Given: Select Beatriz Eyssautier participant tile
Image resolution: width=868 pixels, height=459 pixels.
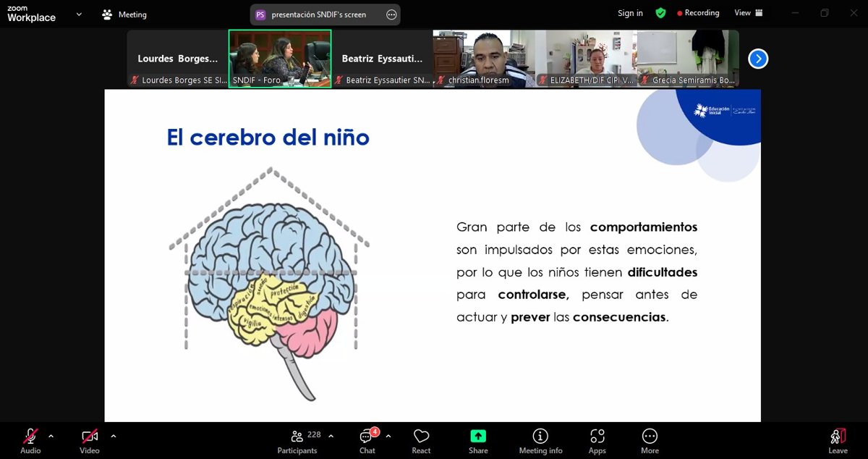Looking at the screenshot, I should (x=382, y=59).
